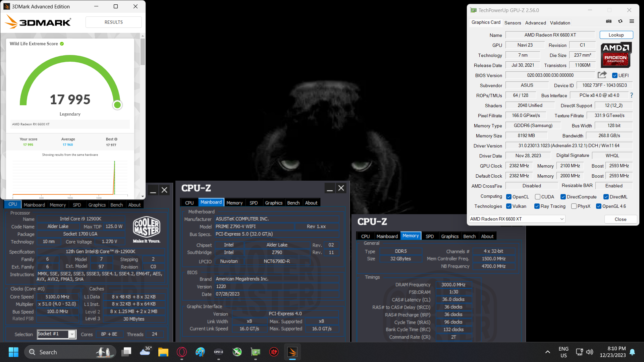Screen dimensions: 644x362
Task: Toggle the Ray Tracing checkbox
Action: coord(537,206)
